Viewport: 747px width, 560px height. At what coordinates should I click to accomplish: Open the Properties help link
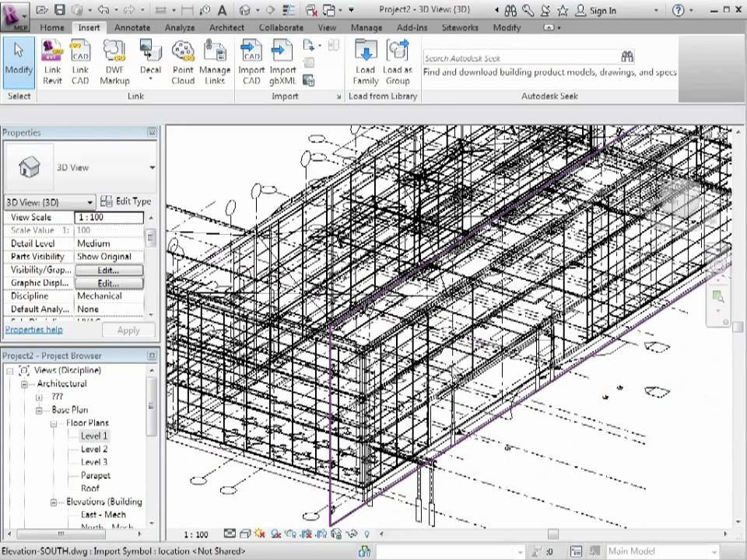33,330
